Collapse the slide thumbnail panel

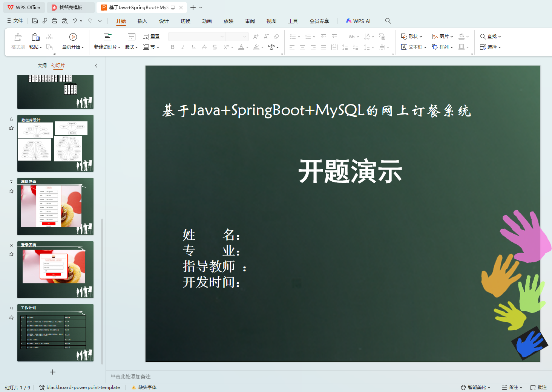point(96,66)
